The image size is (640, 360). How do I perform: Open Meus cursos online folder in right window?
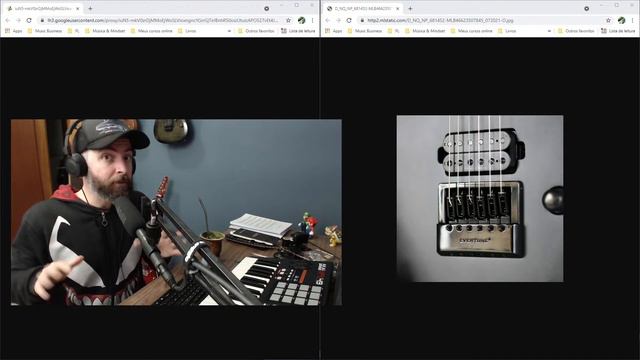pos(472,31)
